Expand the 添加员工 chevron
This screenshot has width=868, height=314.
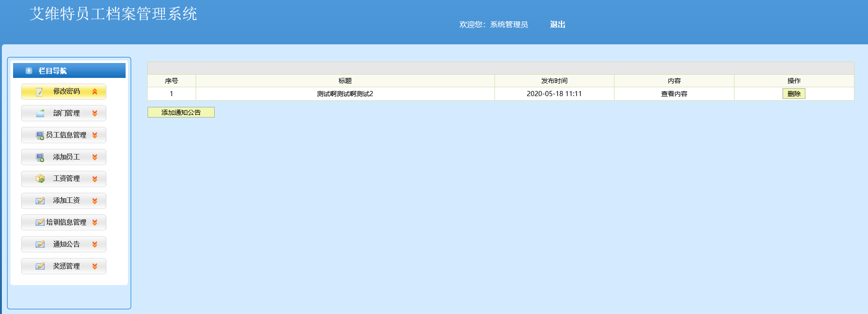(x=95, y=157)
